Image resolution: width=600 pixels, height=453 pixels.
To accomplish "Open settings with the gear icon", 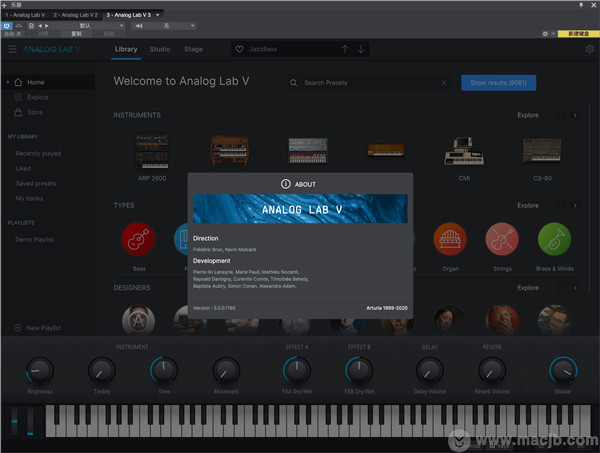I will point(589,49).
